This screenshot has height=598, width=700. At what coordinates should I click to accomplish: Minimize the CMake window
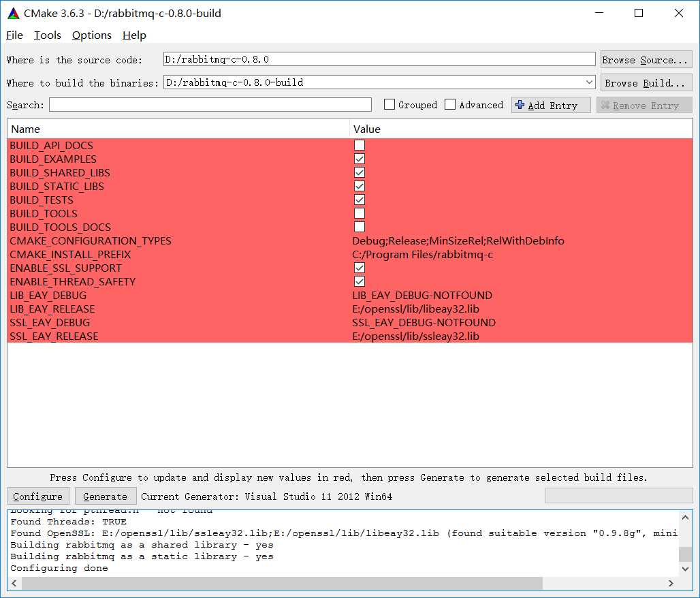[x=599, y=13]
